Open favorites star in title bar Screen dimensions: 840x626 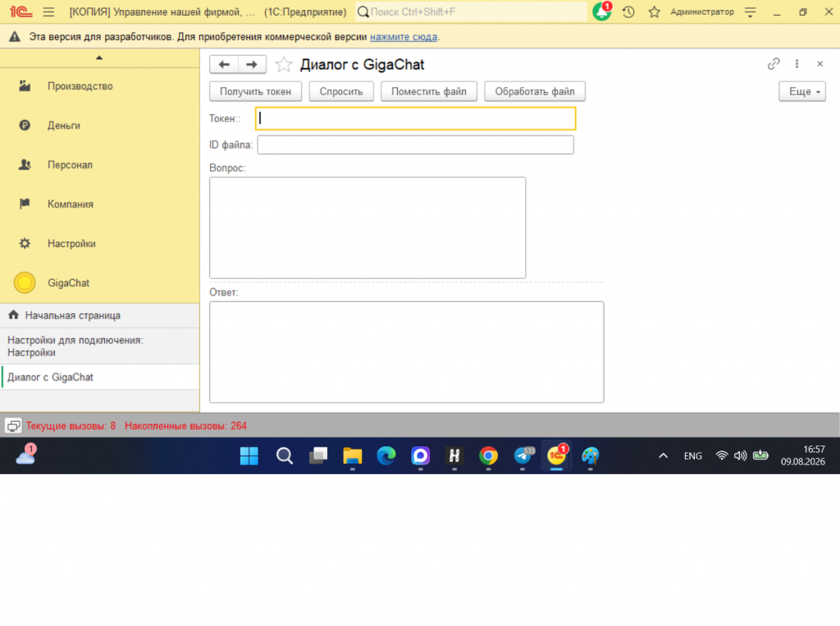654,11
